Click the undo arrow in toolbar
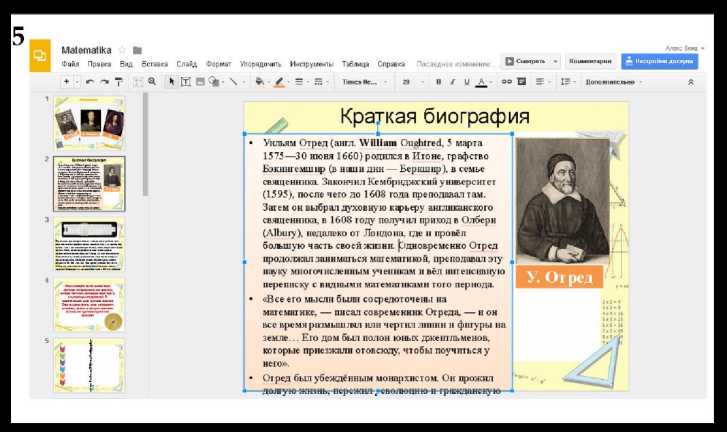 coord(90,82)
